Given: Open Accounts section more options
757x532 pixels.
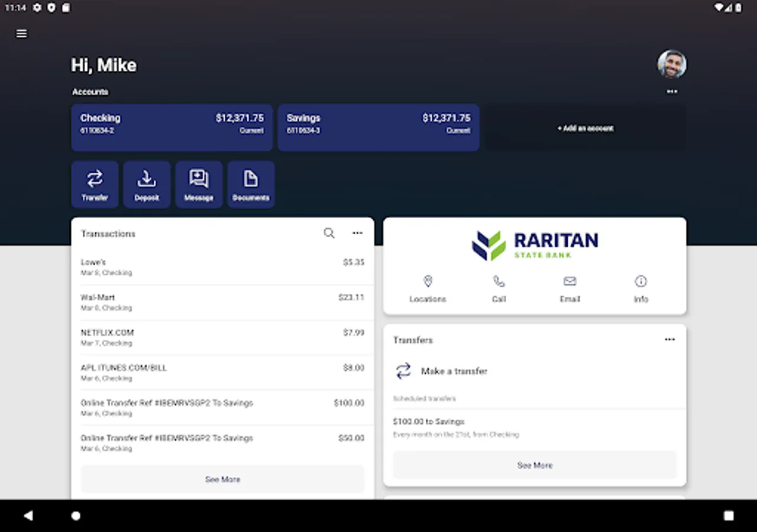Looking at the screenshot, I should [x=672, y=92].
